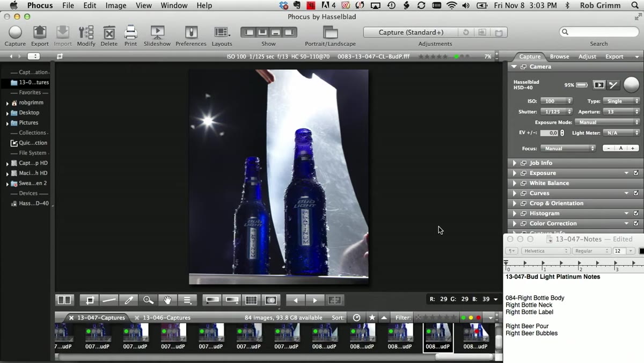Filter thumbnails by yellow label
The height and width of the screenshot is (363, 644).
471,318
